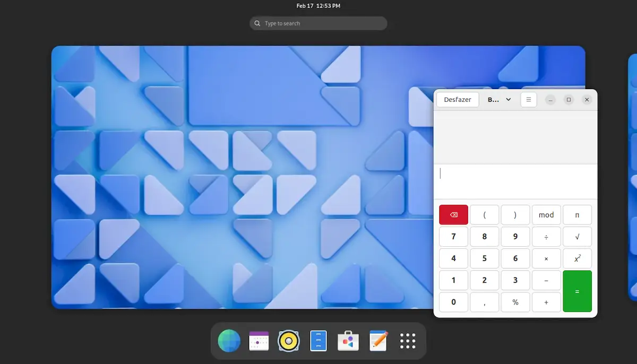Launch the Calendar app from the dock

click(259, 341)
